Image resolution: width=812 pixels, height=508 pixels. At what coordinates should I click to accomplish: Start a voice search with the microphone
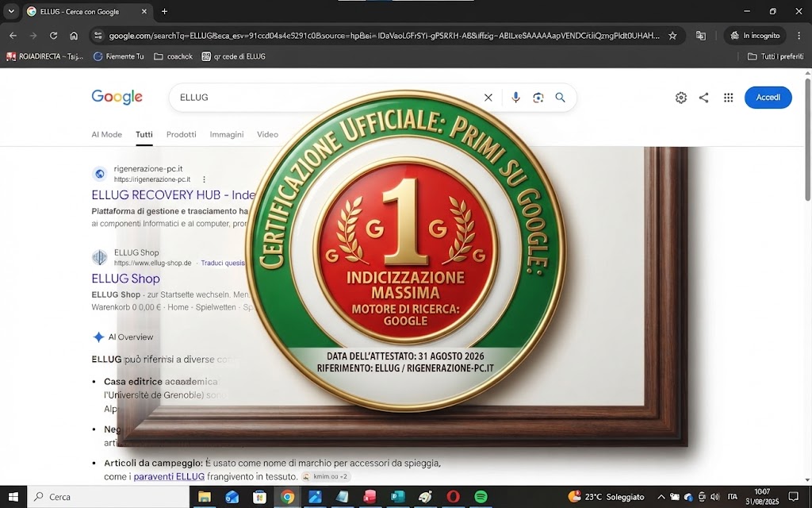515,98
